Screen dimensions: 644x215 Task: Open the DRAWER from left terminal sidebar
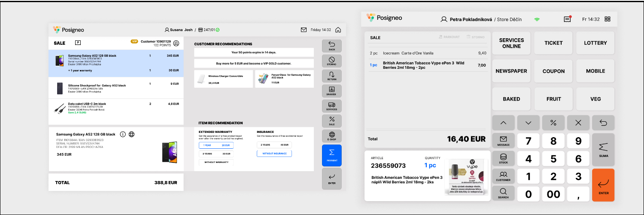[331, 91]
